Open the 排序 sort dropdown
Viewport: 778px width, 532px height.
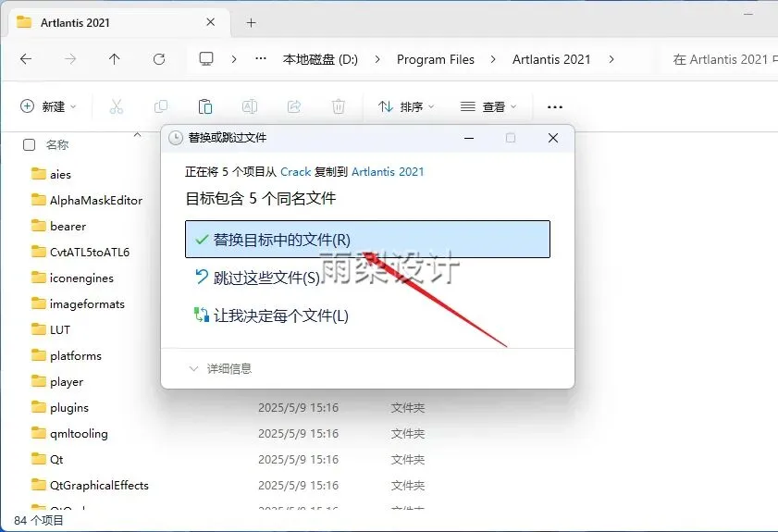406,106
